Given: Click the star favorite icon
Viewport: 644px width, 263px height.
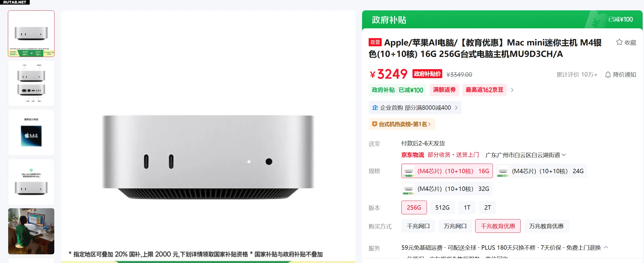Looking at the screenshot, I should click(x=619, y=42).
